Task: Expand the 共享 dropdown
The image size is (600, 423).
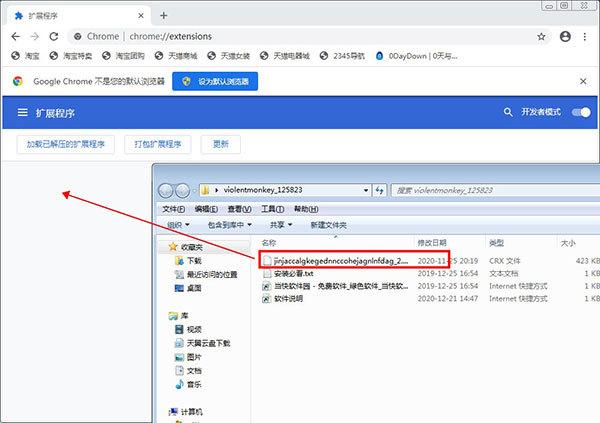Action: 281,225
